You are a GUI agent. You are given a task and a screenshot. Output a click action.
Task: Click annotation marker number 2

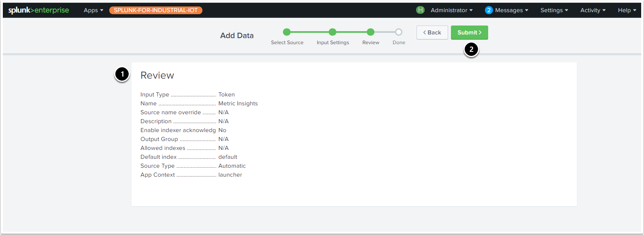tap(471, 50)
